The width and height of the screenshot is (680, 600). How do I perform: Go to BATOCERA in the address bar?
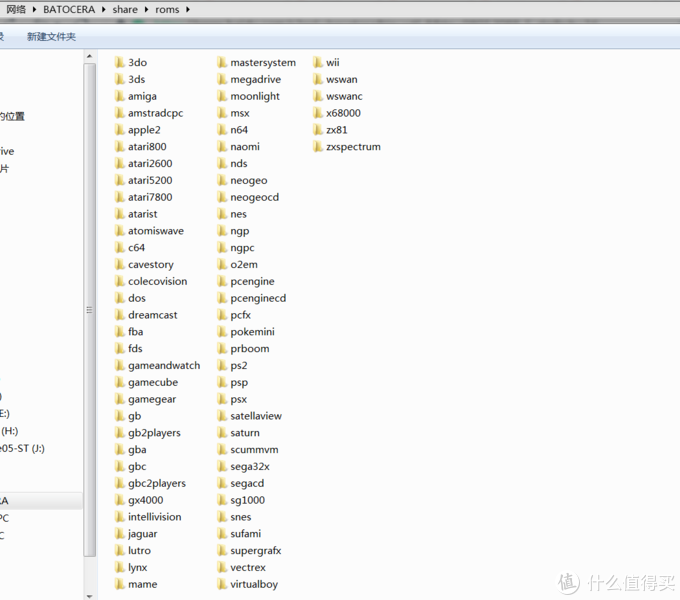(x=69, y=9)
